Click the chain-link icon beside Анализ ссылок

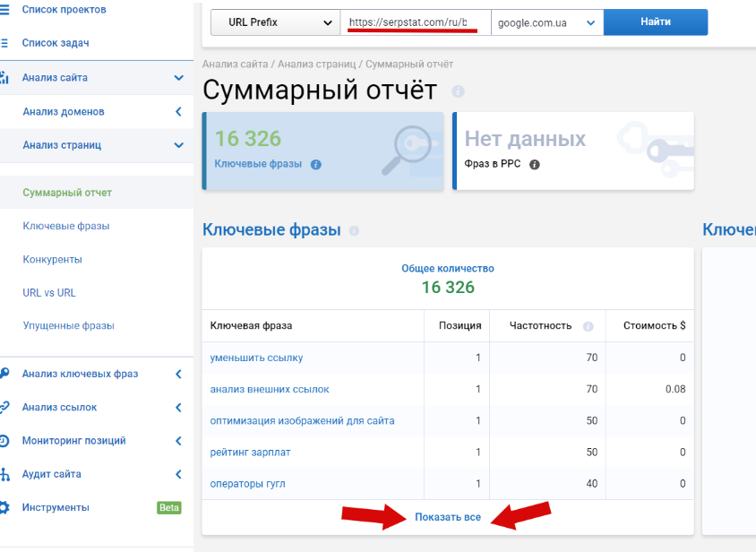pyautogui.click(x=4, y=407)
